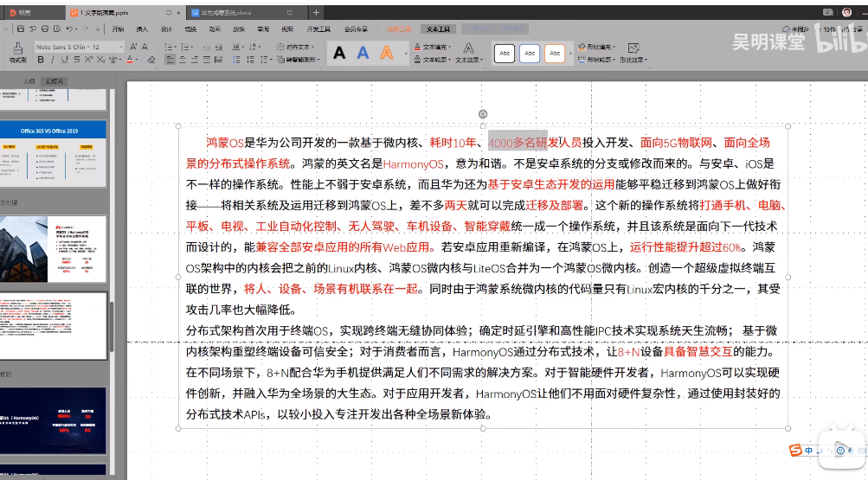
Task: Click the Undo arrow icon
Action: click(x=69, y=29)
